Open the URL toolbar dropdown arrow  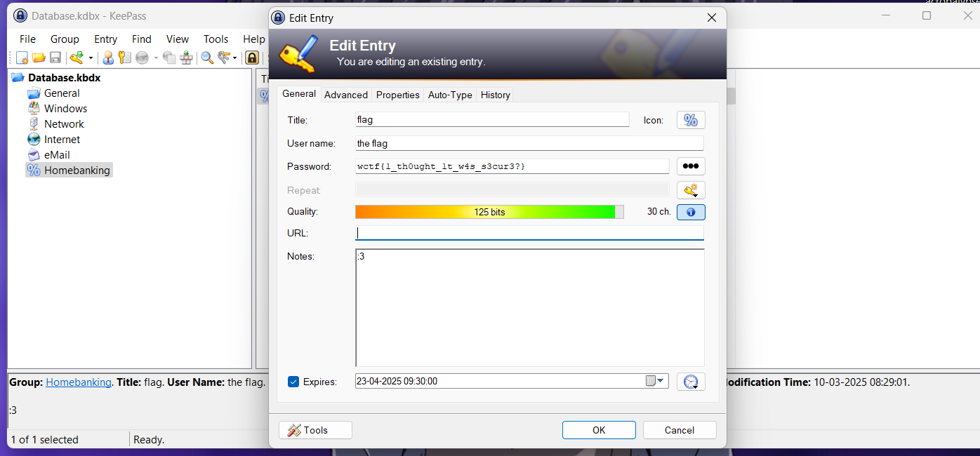(x=156, y=58)
